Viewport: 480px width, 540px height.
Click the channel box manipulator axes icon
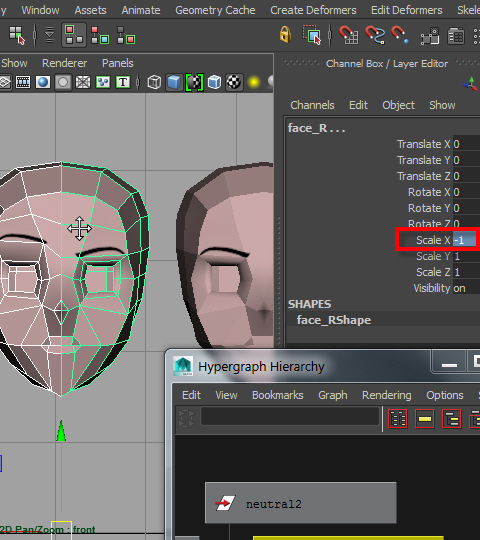470,84
